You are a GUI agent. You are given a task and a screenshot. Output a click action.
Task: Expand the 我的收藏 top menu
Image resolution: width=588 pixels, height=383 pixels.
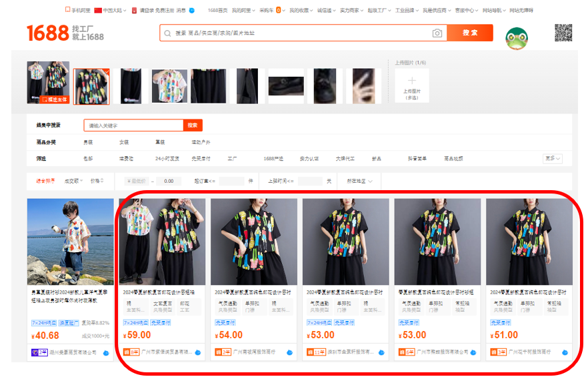point(301,10)
